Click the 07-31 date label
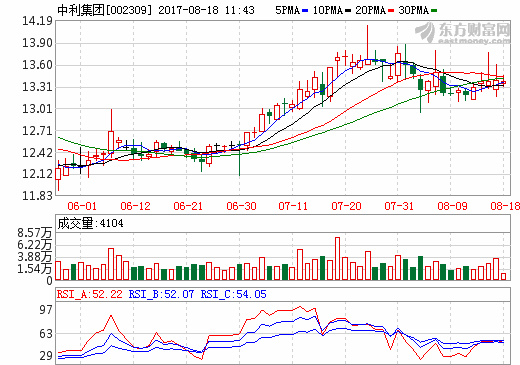The width and height of the screenshot is (520, 365). (x=399, y=206)
